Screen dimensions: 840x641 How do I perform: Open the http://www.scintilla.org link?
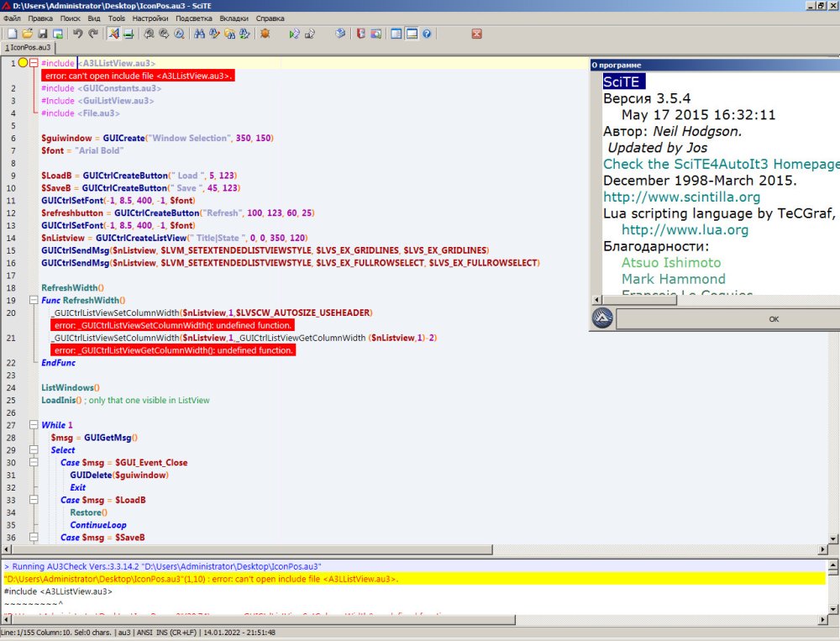pos(681,197)
